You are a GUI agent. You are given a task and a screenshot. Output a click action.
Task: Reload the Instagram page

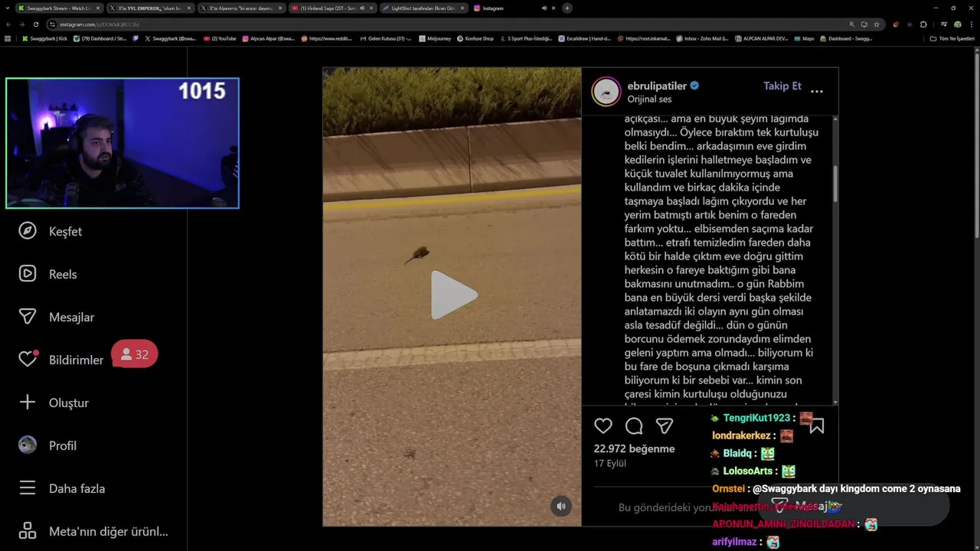pos(35,24)
